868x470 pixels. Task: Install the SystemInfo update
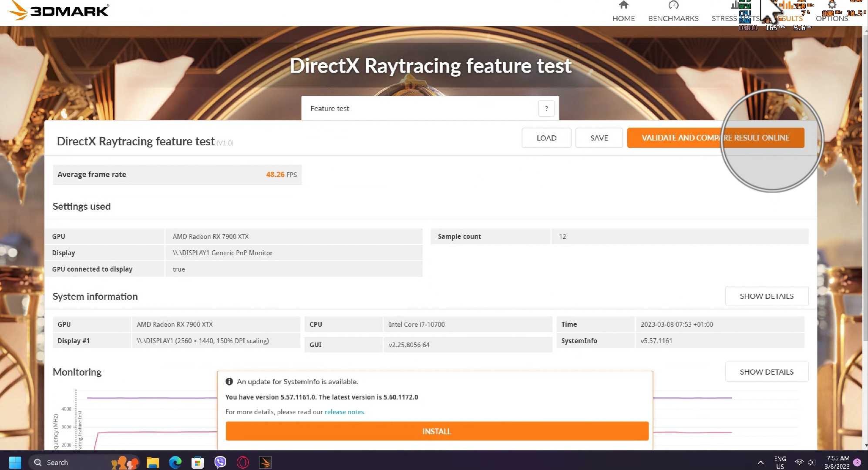[437, 431]
